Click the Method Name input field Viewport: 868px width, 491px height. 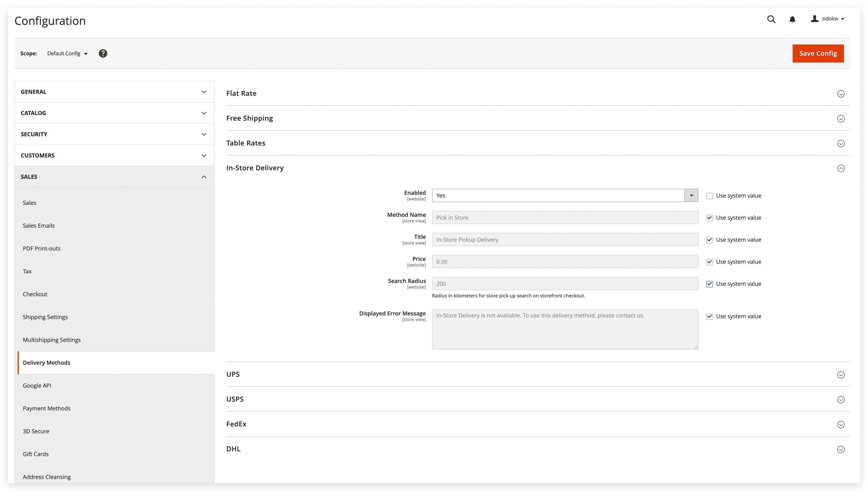[x=565, y=218]
